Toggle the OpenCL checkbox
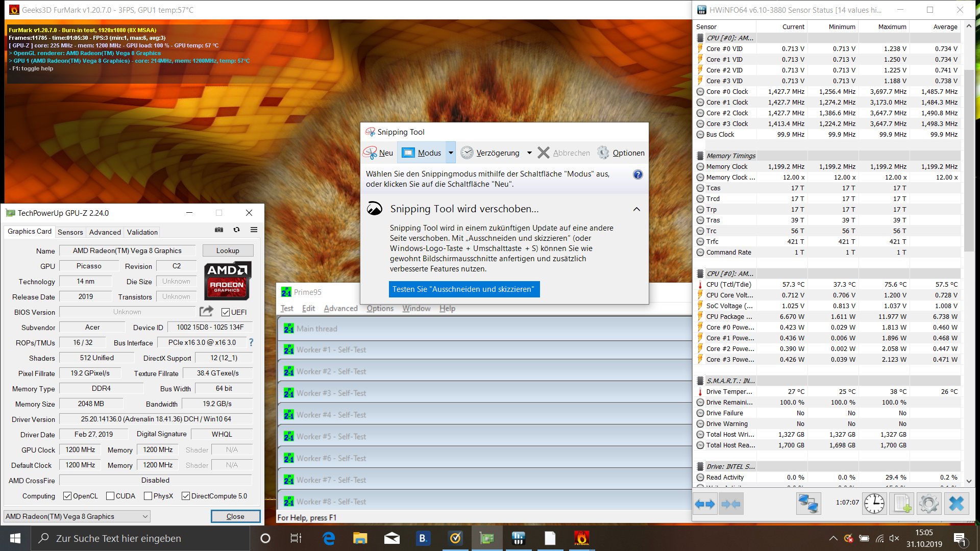Viewport: 980px width, 551px height. pyautogui.click(x=67, y=496)
